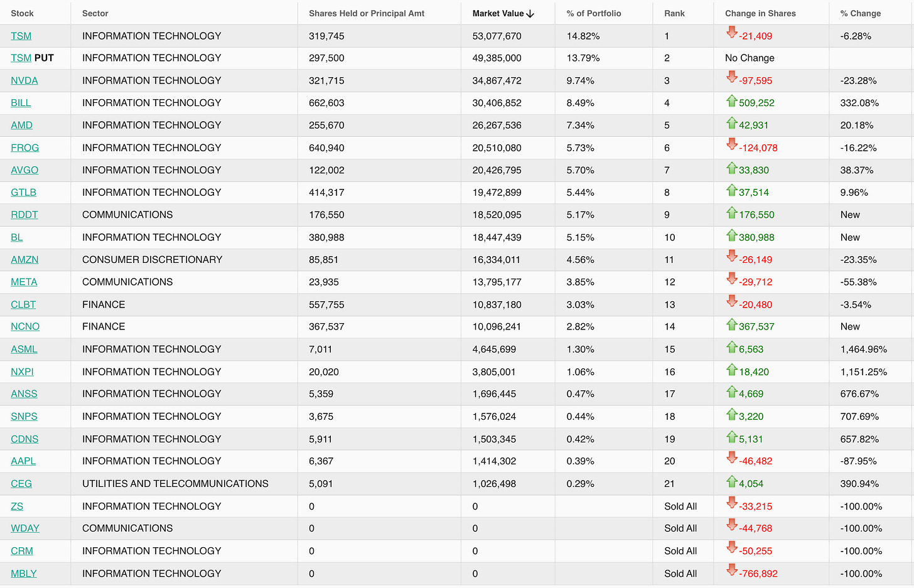This screenshot has width=914, height=588.
Task: Follow the META ticker link
Action: pyautogui.click(x=24, y=282)
